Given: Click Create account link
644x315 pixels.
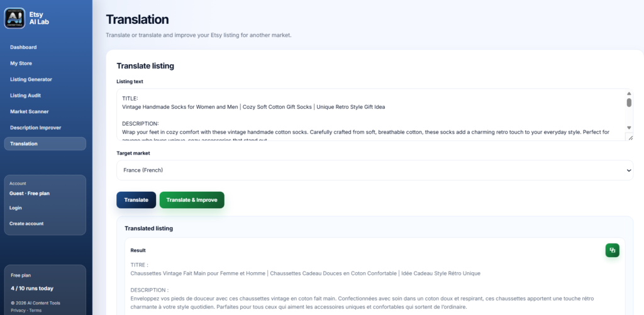Looking at the screenshot, I should tap(26, 223).
